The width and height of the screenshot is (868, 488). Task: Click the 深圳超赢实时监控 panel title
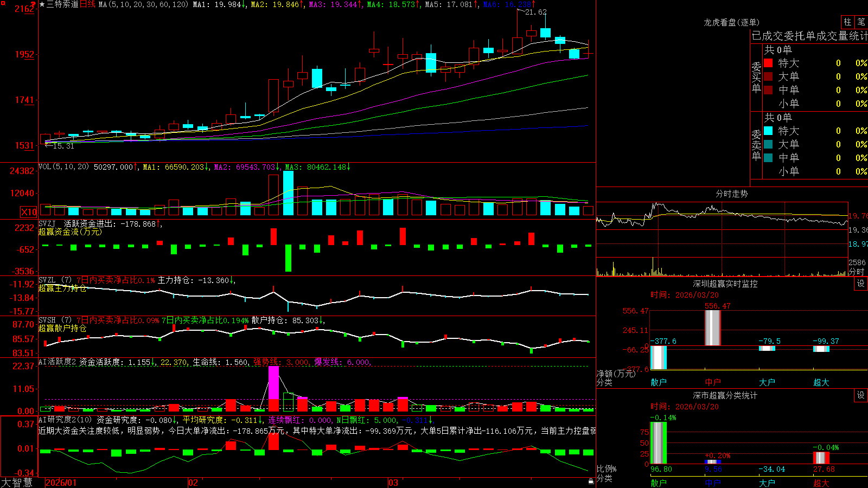pos(725,284)
